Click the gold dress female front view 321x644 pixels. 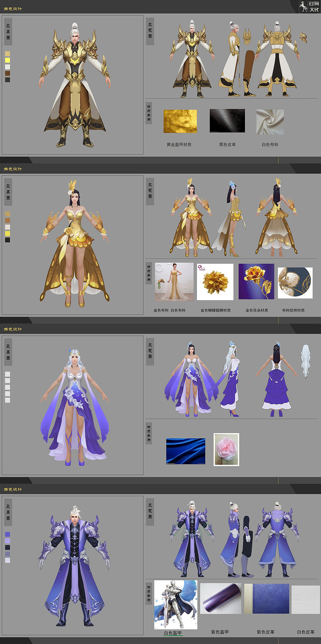click(x=191, y=218)
